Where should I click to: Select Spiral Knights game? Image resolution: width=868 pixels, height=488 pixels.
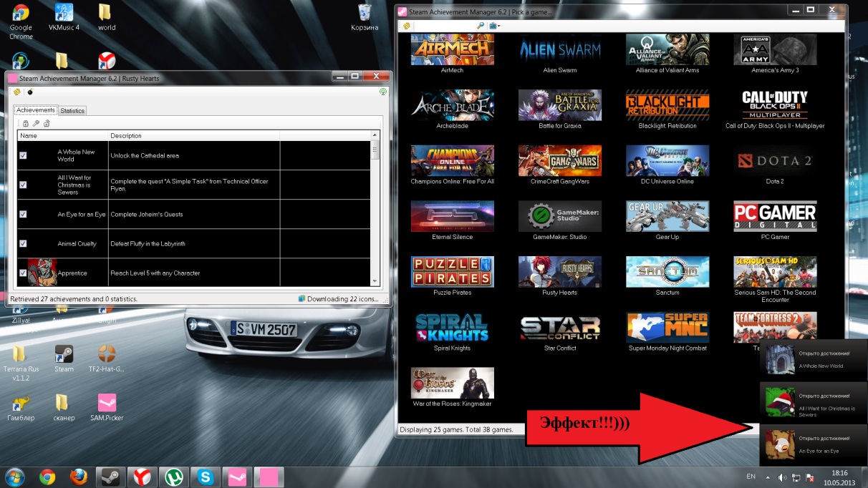452,327
